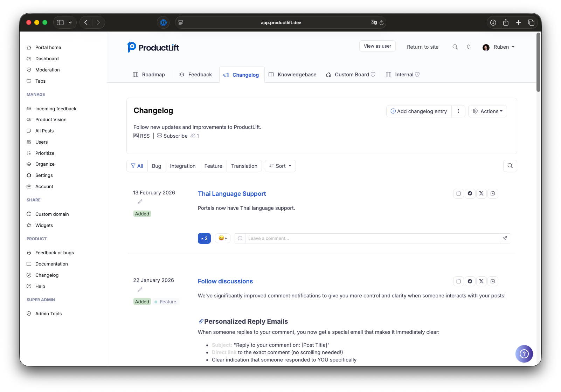
Task: Filter changelog by Translation
Action: pos(244,166)
